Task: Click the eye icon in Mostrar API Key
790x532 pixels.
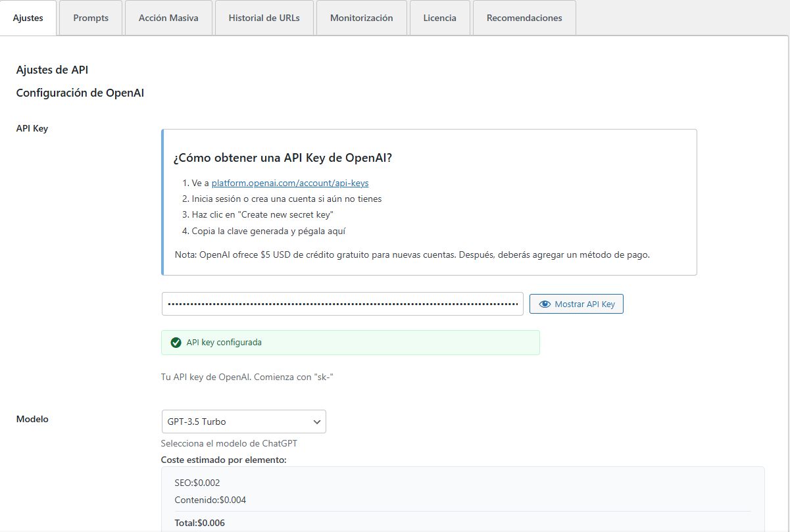Action: coord(545,304)
